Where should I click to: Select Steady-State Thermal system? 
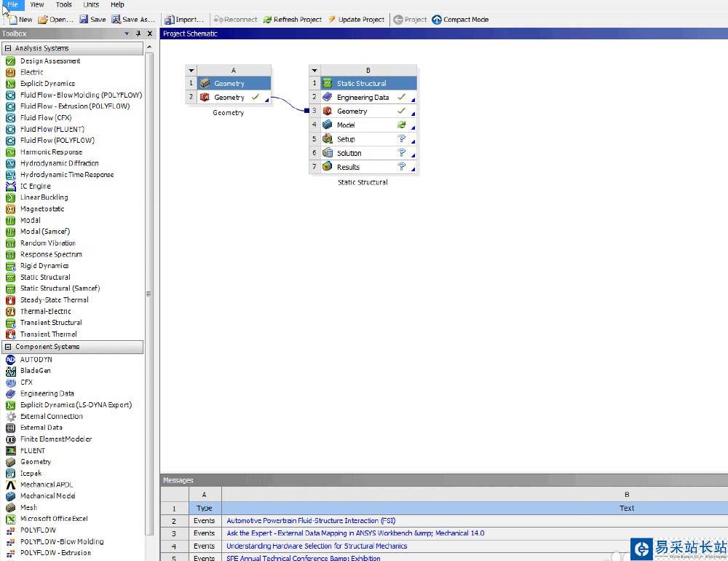click(47, 299)
